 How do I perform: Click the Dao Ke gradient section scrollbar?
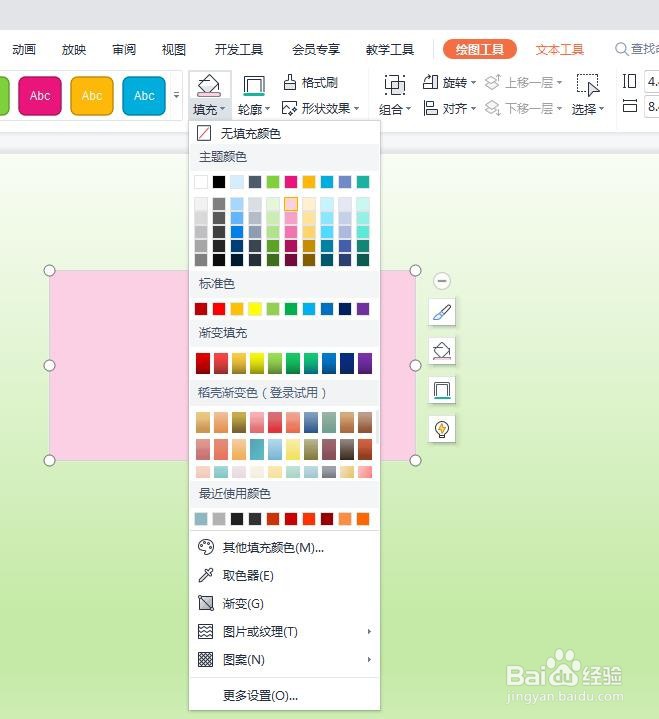point(377,427)
